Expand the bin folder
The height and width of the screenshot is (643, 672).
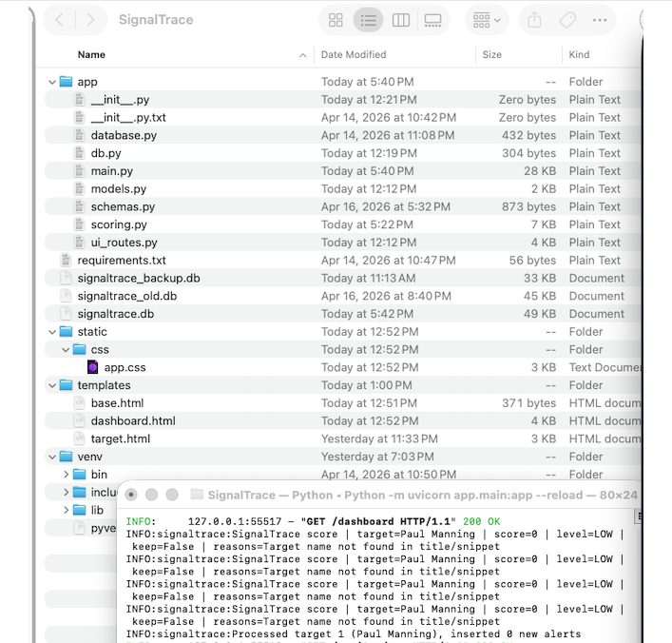click(x=66, y=475)
